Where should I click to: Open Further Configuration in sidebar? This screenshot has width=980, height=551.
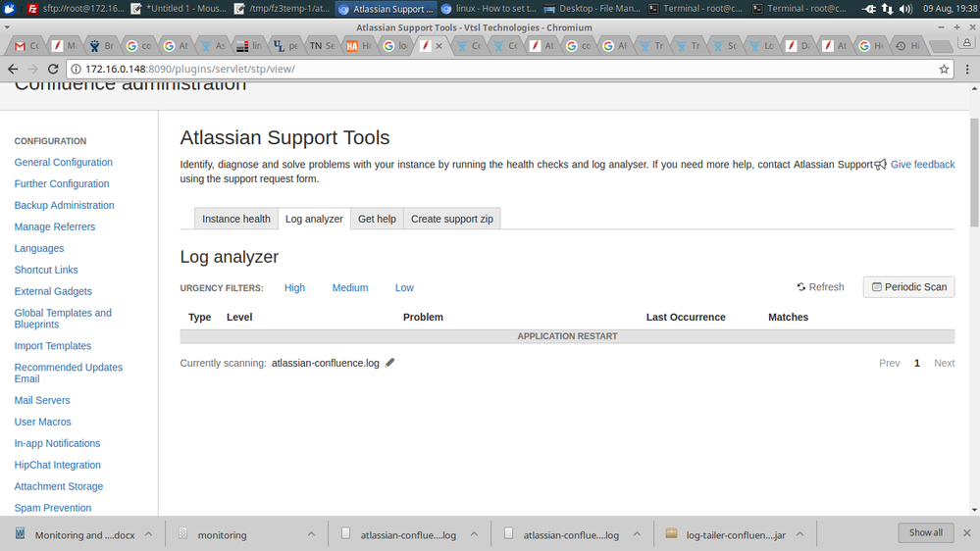62,183
